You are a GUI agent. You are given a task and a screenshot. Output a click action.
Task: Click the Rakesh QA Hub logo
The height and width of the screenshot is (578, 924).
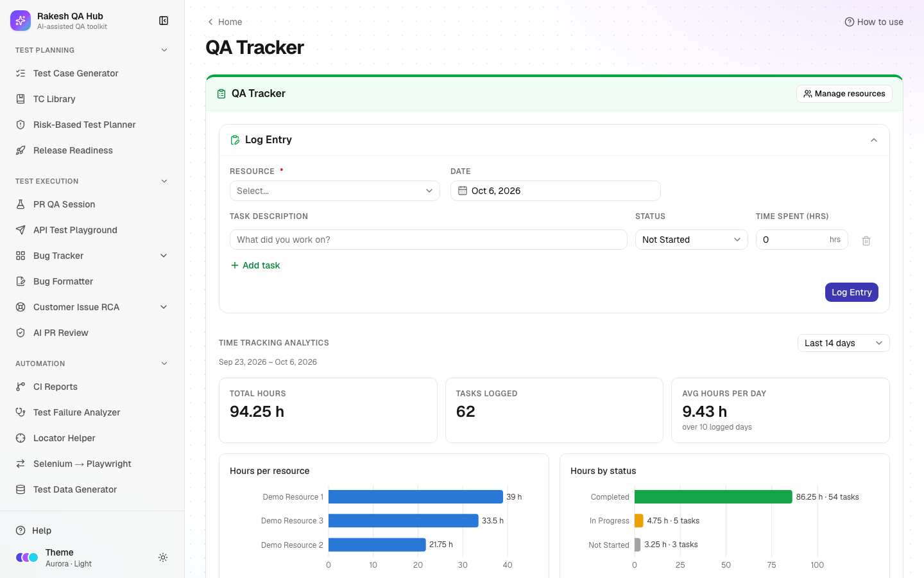(x=21, y=21)
